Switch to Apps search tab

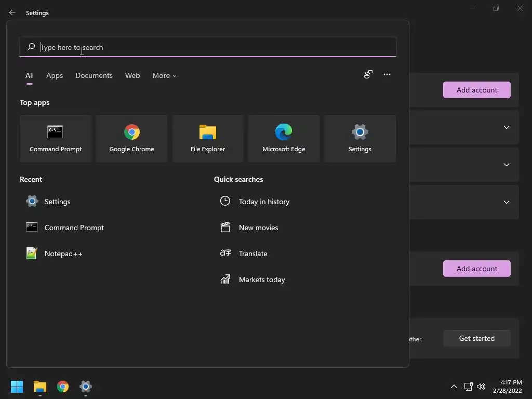tap(55, 76)
